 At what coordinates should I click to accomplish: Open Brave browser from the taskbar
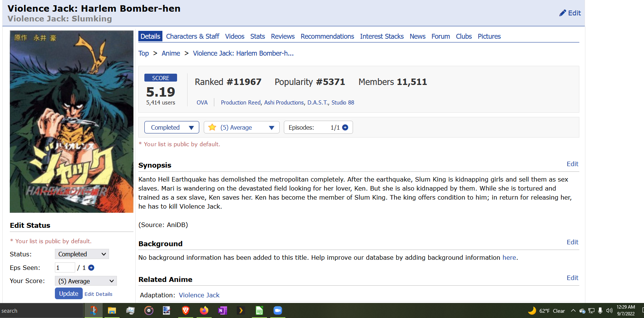185,310
